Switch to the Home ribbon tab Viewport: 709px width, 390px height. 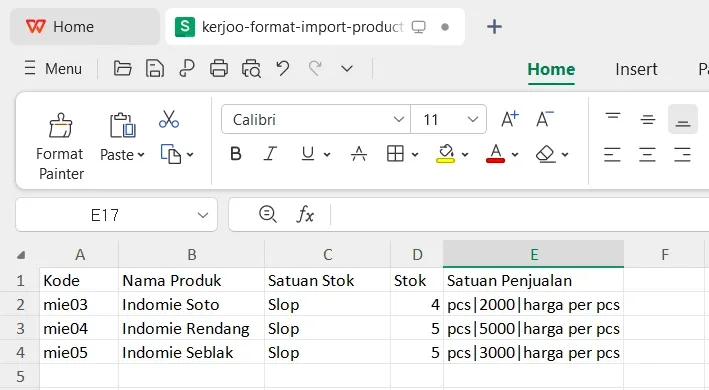[x=551, y=69]
